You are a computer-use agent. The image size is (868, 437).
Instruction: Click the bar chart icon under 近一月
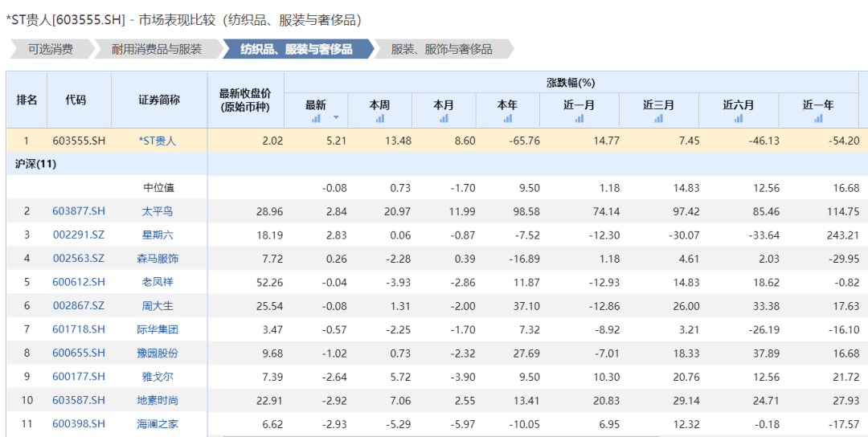(579, 118)
